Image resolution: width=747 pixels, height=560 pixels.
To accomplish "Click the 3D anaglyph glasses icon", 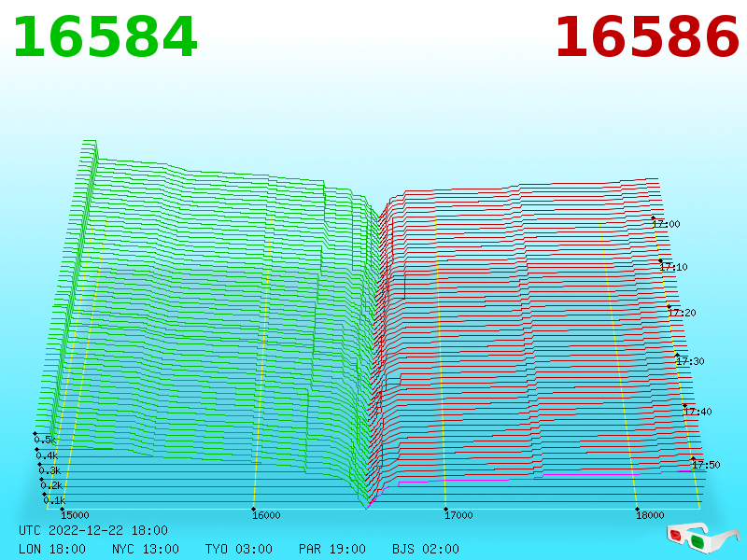I will coord(703,539).
